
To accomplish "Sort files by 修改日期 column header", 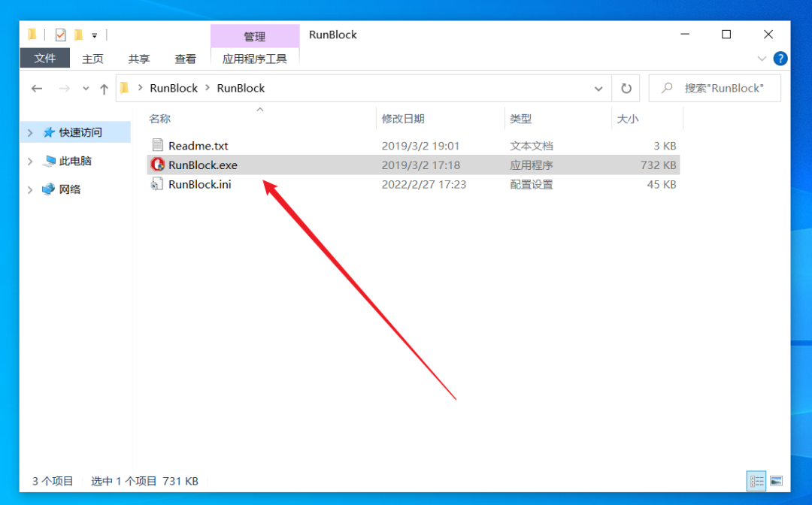I will pos(403,119).
